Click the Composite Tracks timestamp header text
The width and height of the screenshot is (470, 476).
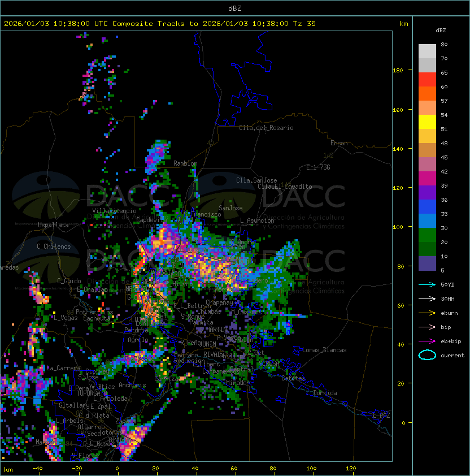160,24
